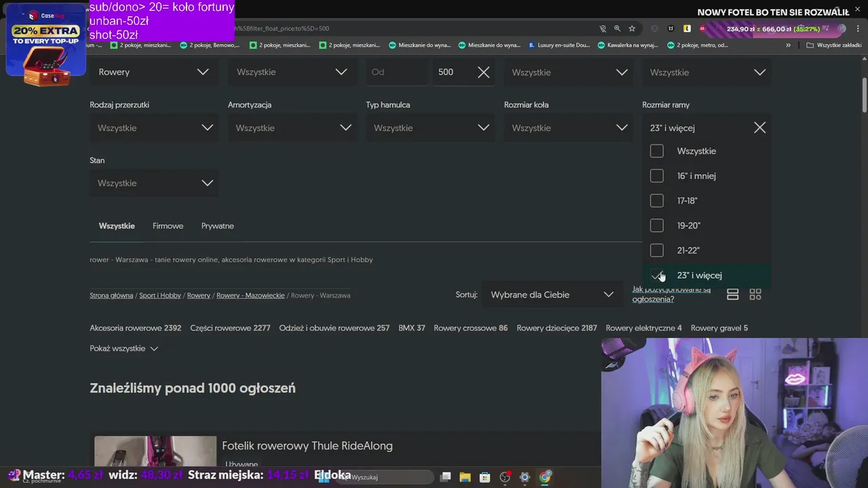Select the Wszystkie listings tab
Screen dimensions: 868x488
(117, 226)
